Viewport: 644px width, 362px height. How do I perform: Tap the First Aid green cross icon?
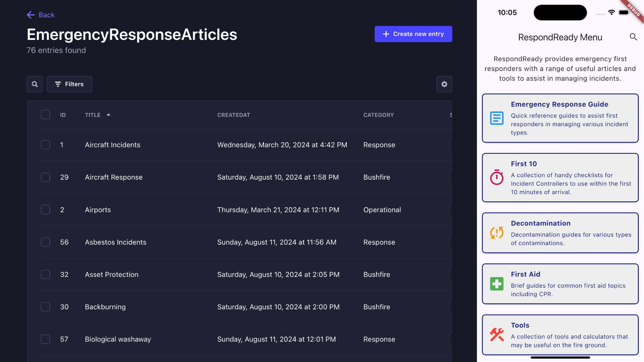496,284
